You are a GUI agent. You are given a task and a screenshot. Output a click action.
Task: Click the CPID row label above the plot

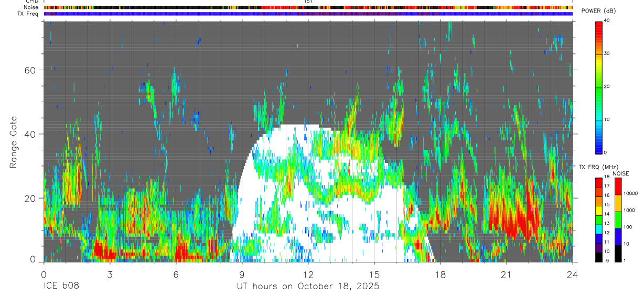click(31, 2)
